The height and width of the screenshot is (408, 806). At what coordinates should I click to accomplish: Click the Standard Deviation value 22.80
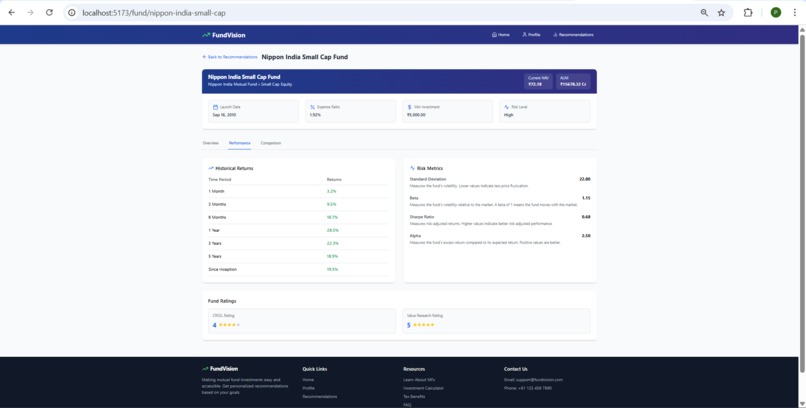(x=585, y=179)
